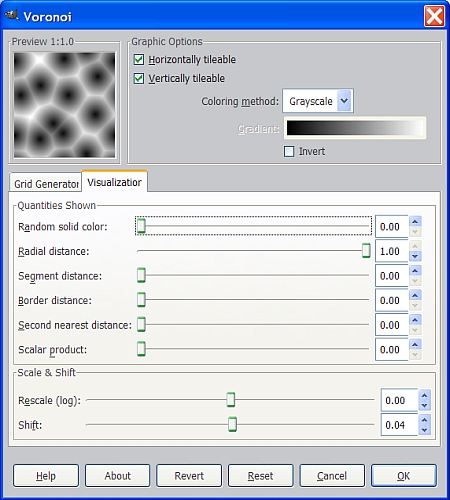Click the Radial distance value field
Viewport: 450px width, 500px height.
coord(392,251)
